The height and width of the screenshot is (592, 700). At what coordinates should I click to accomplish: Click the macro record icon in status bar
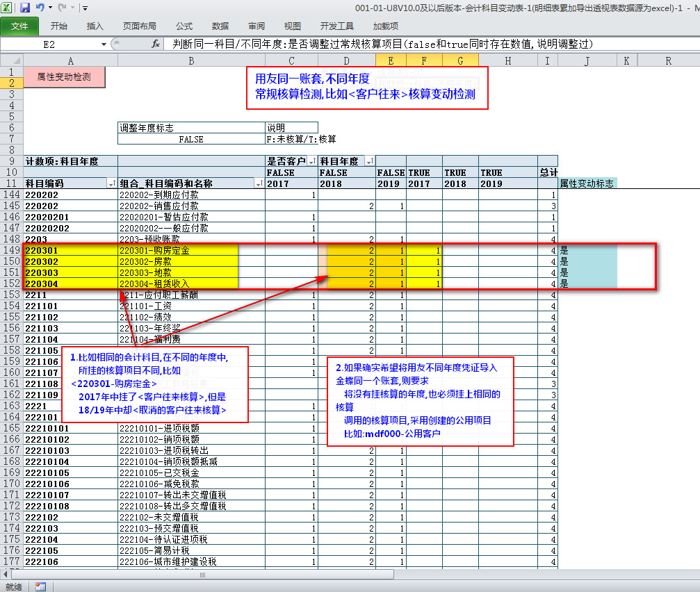click(40, 586)
